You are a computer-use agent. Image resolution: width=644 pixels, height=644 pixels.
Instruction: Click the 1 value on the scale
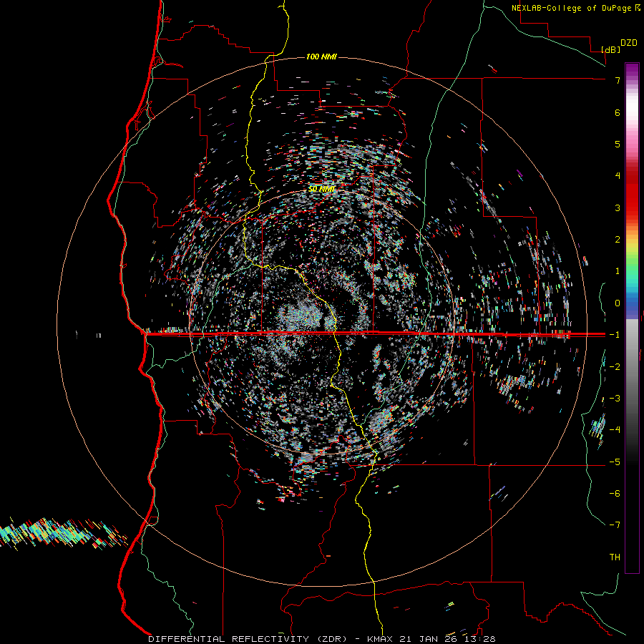618,271
